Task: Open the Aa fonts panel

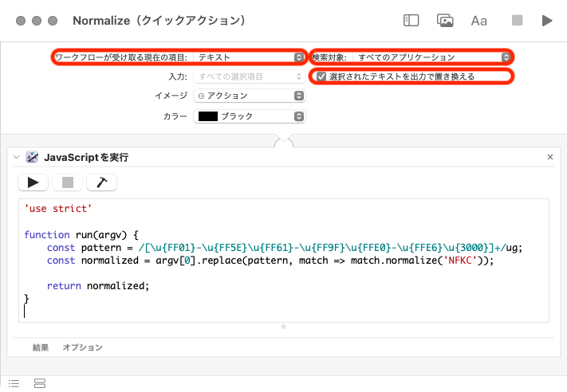Action: [478, 21]
